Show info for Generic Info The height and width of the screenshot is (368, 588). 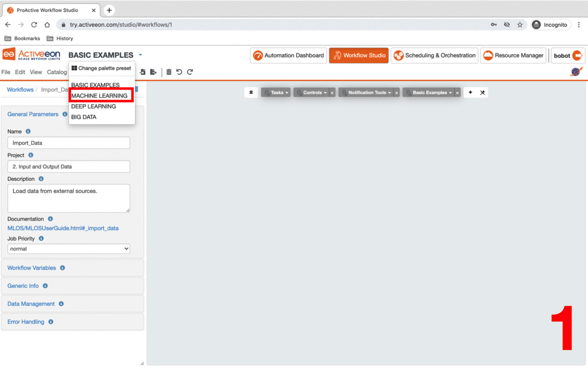[x=45, y=286]
